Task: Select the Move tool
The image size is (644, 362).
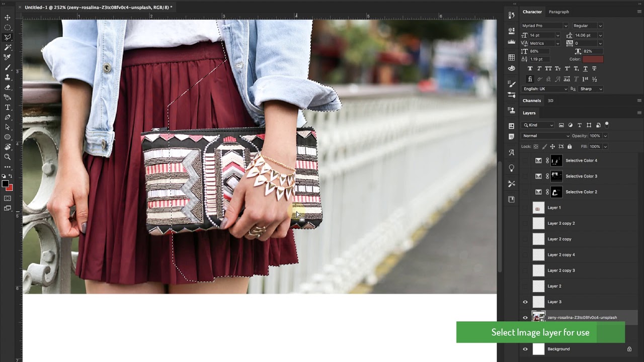Action: [x=8, y=18]
